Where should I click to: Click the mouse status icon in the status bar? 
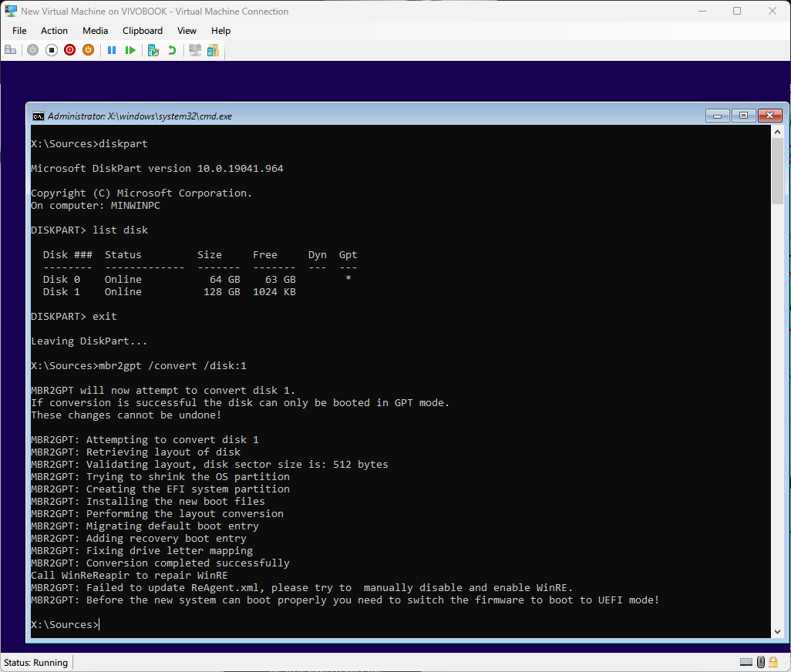761,662
